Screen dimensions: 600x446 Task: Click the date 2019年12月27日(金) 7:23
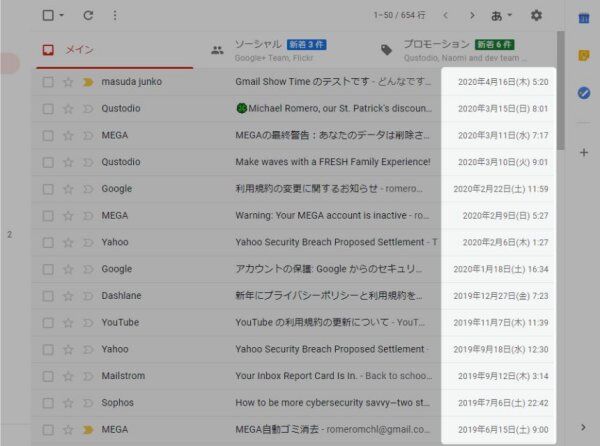point(501,296)
